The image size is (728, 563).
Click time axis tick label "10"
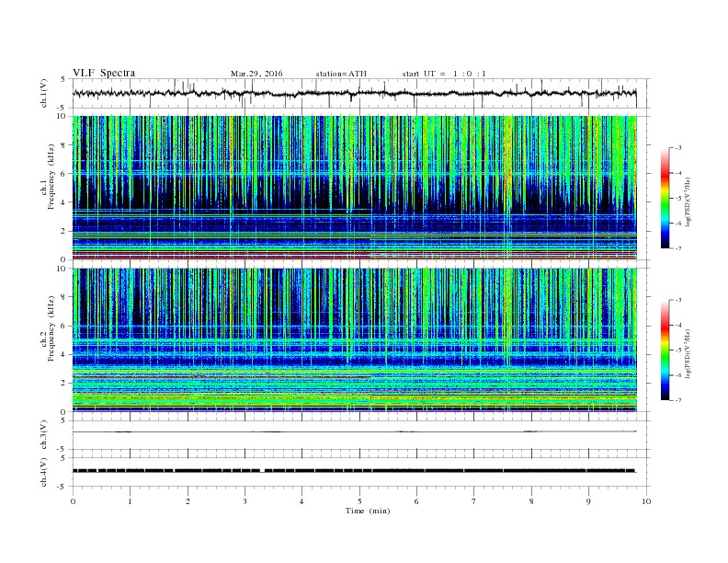tap(646, 501)
